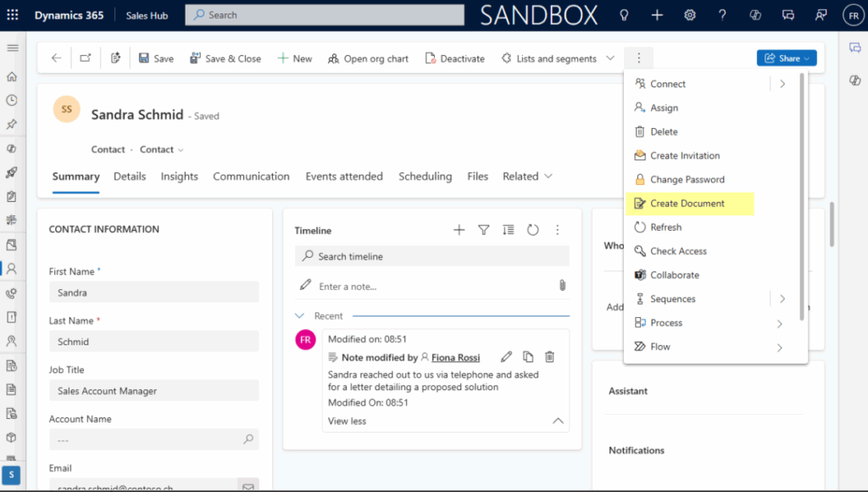868x492 pixels.
Task: Edit the note with pencil icon
Action: click(506, 357)
